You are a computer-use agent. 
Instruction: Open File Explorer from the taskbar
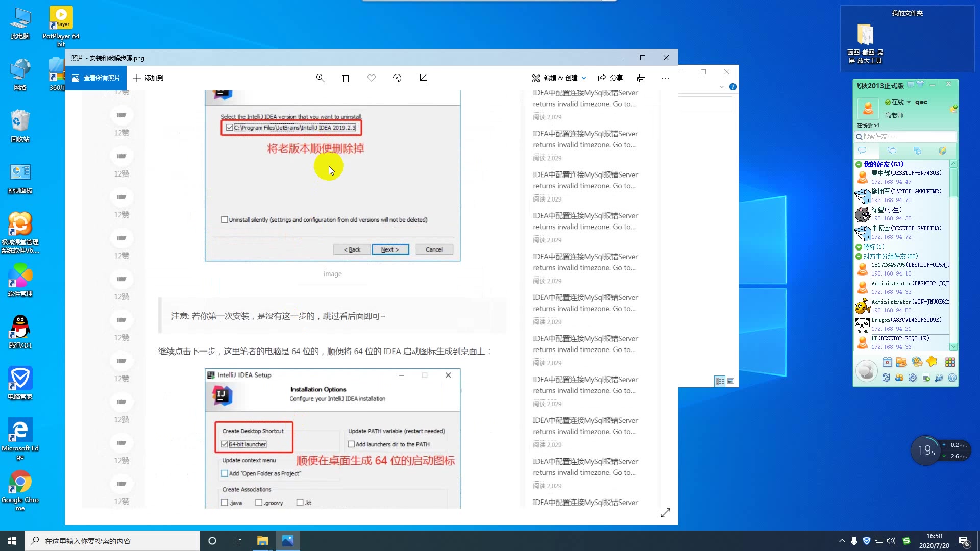[x=262, y=541]
